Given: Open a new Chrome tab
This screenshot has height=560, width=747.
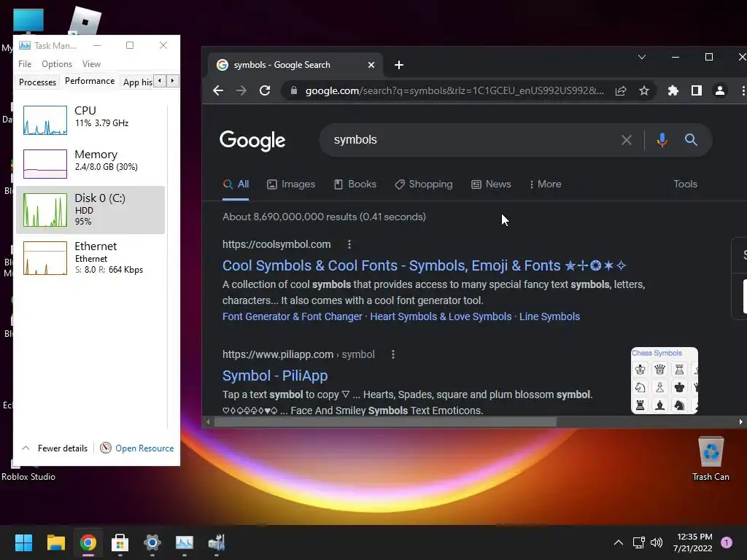Looking at the screenshot, I should pyautogui.click(x=399, y=65).
